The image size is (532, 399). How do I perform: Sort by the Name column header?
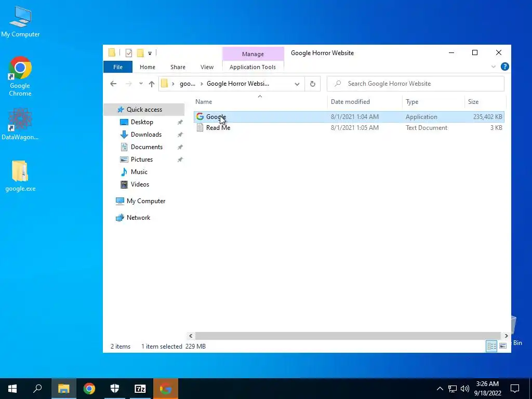point(260,102)
